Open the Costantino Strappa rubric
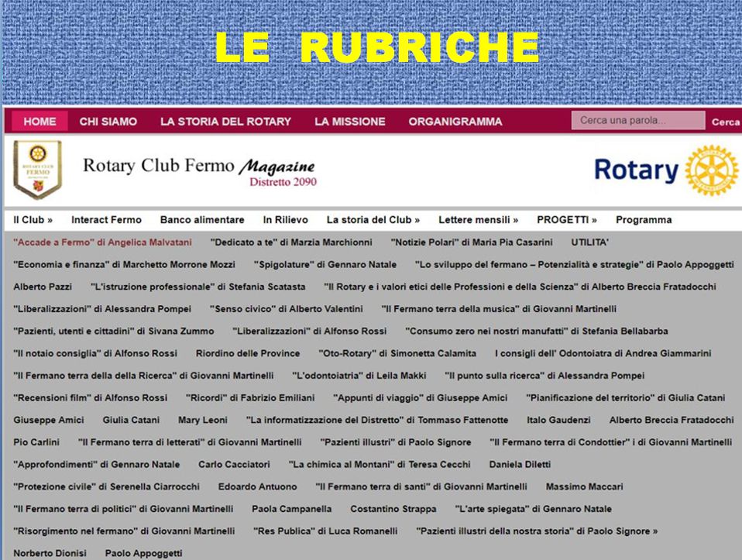 click(393, 510)
